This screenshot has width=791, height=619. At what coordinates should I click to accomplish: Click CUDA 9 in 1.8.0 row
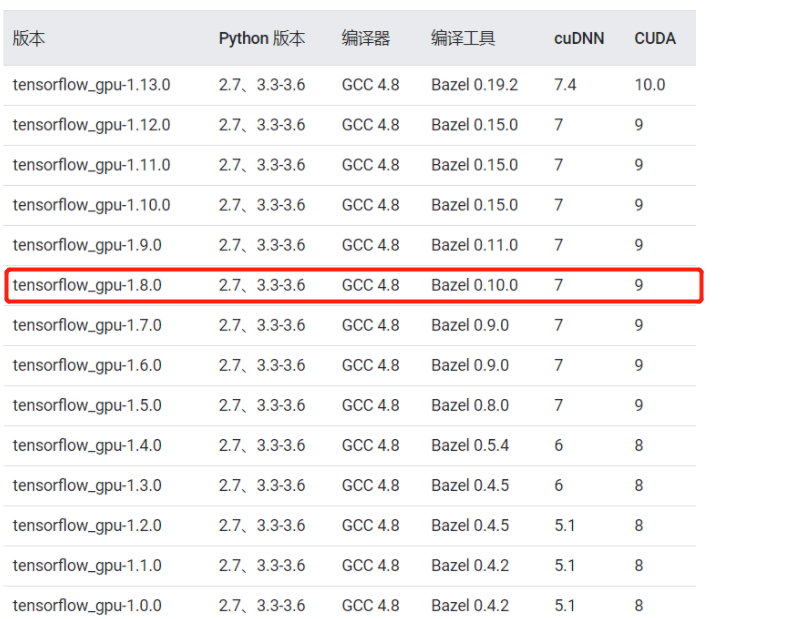[639, 285]
